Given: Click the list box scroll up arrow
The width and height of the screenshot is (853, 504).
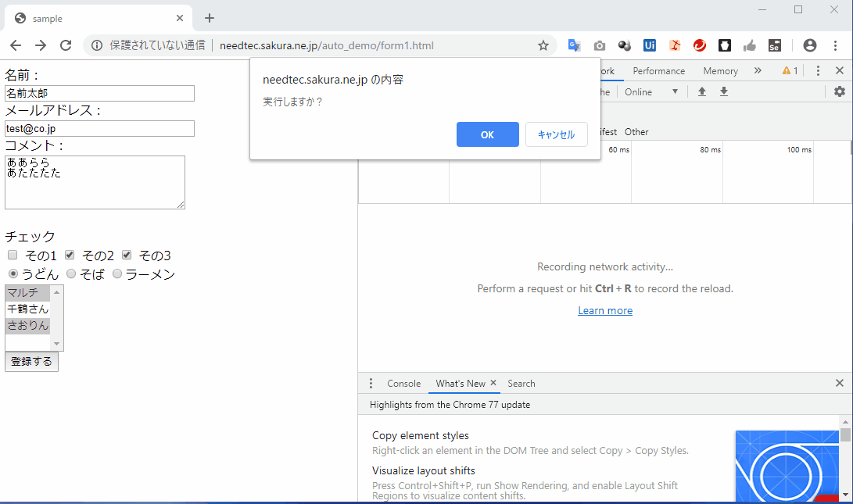Looking at the screenshot, I should 56,292.
